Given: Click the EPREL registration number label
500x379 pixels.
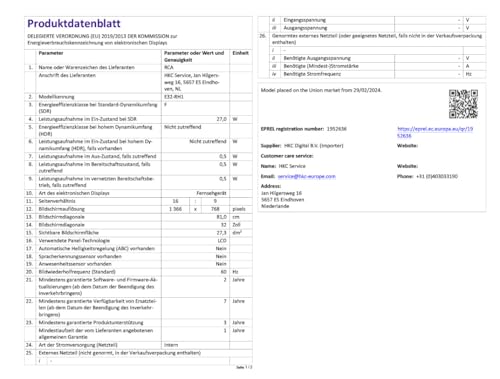Looking at the screenshot, I should pos(292,129).
